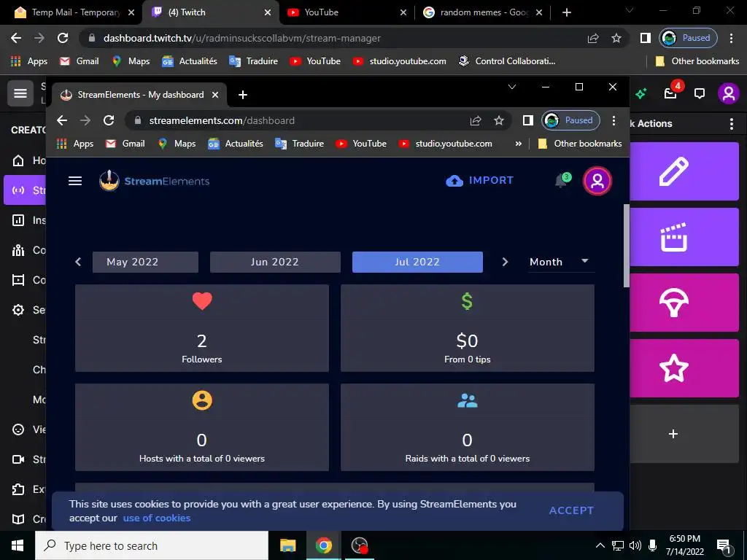Accept the cookies banner

571,510
